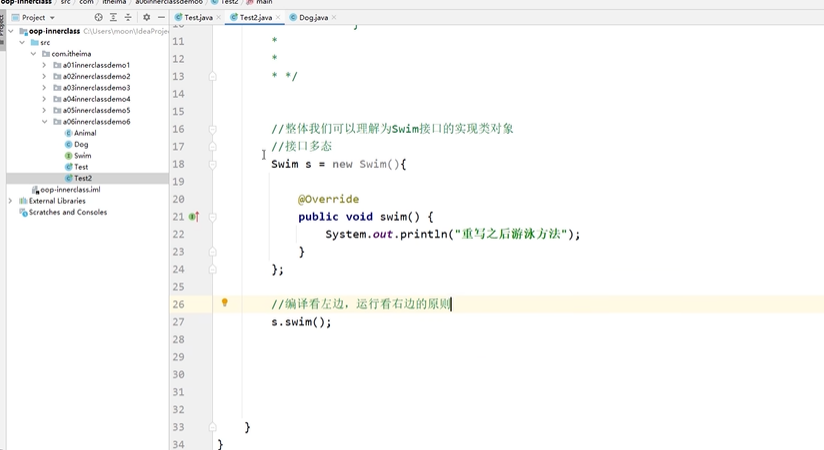The image size is (824, 450).
Task: Click the yellow lightbulb intention icon
Action: [x=224, y=303]
